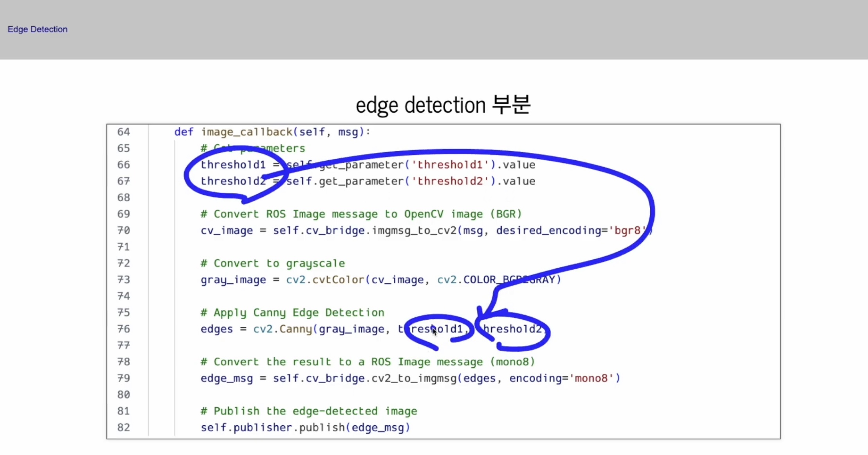The image size is (868, 455).
Task: Click the 'edge detection 부분' slide title
Action: [x=443, y=105]
